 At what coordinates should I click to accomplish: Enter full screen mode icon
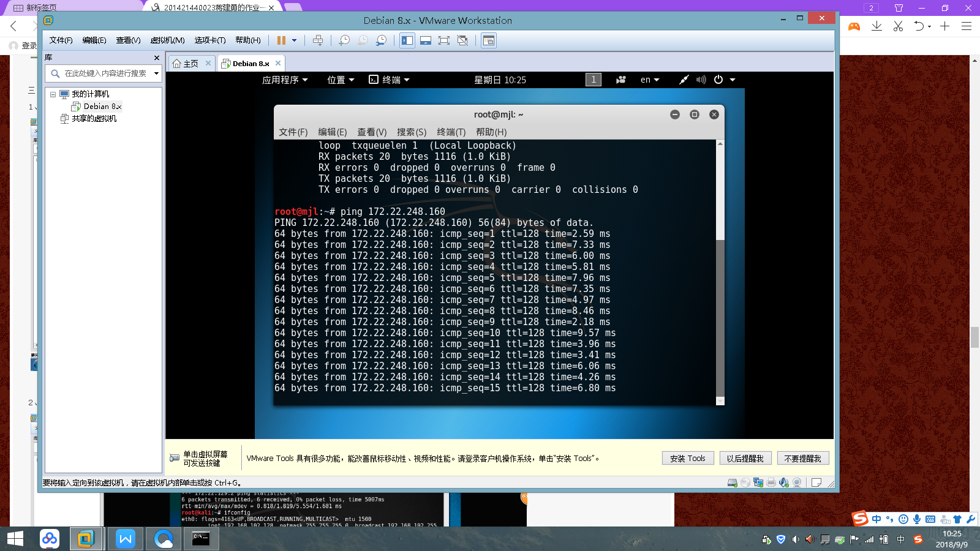click(444, 40)
